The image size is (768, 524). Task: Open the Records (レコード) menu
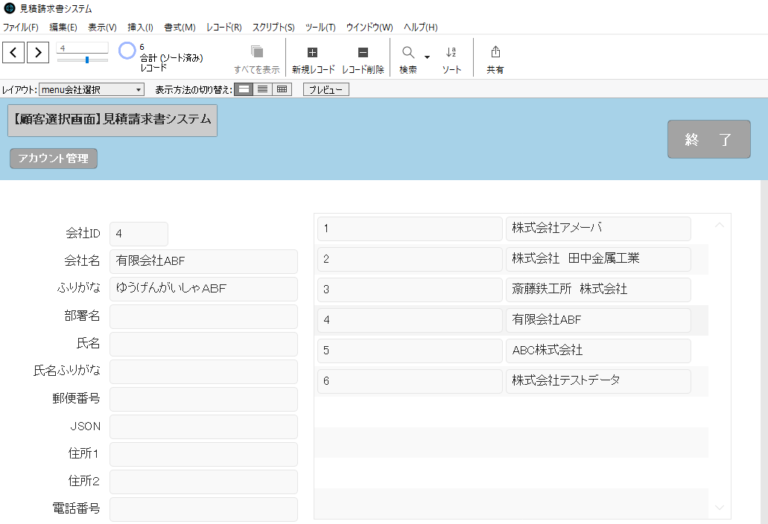click(224, 27)
